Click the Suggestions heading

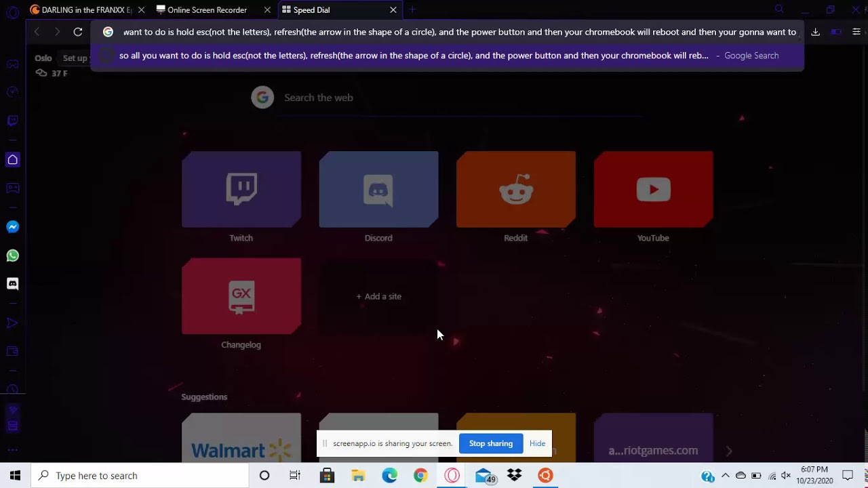[x=204, y=397]
